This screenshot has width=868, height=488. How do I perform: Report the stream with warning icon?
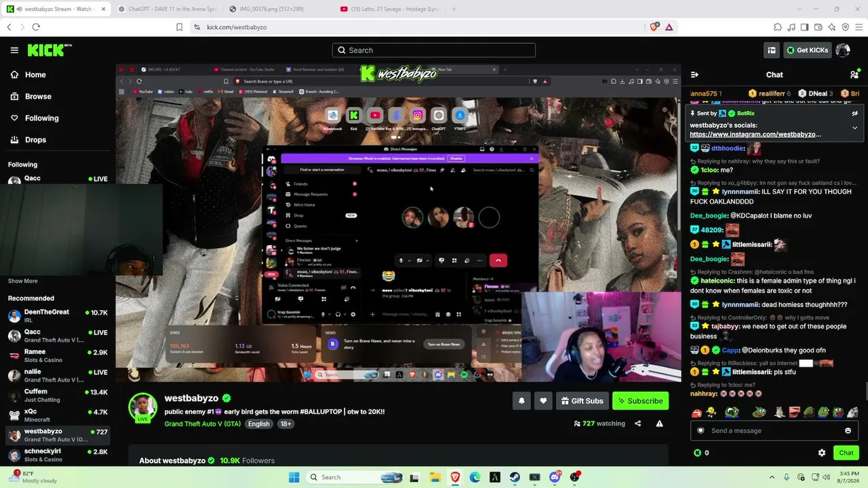pos(659,424)
